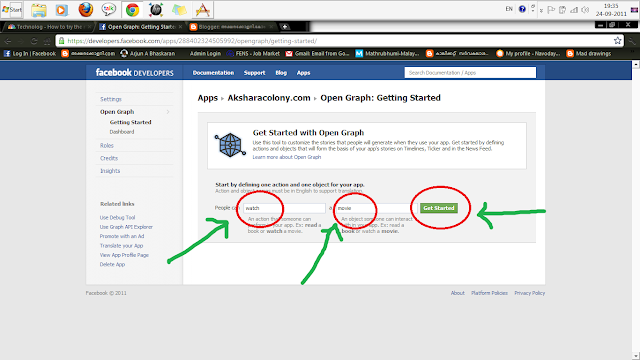Switch to the Technolog tab
The image size is (640, 360).
coord(49,27)
